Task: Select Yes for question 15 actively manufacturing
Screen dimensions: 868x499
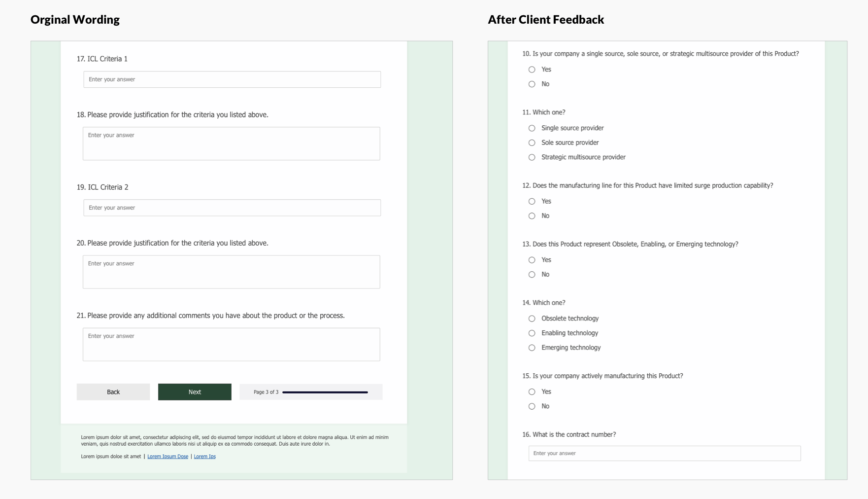Action: [x=532, y=392]
